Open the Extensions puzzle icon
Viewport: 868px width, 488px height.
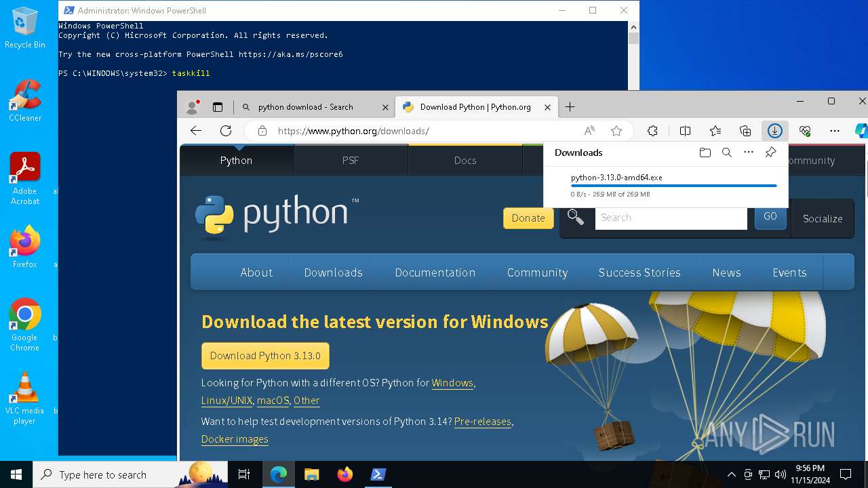coord(652,131)
